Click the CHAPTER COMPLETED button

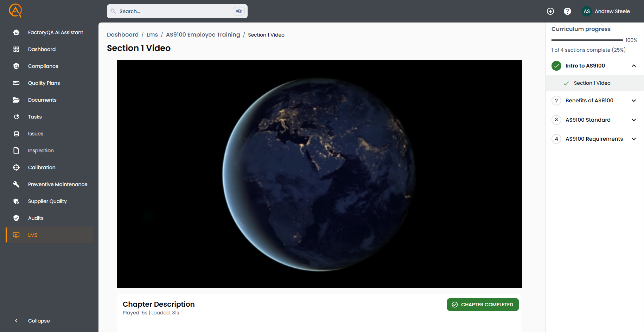coord(483,305)
